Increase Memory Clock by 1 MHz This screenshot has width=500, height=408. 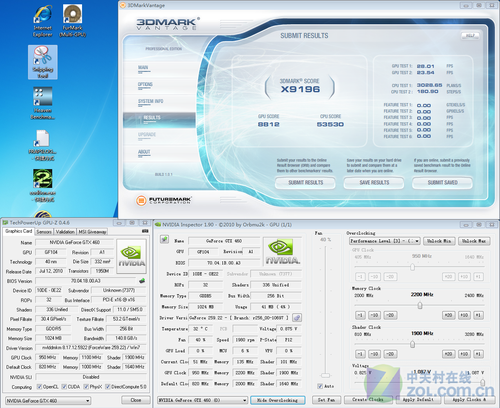[478, 315]
